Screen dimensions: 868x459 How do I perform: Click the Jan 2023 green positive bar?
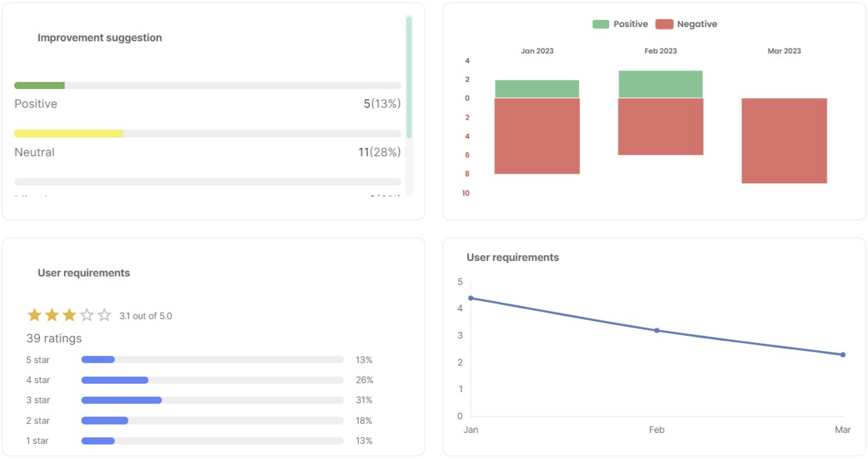point(537,89)
